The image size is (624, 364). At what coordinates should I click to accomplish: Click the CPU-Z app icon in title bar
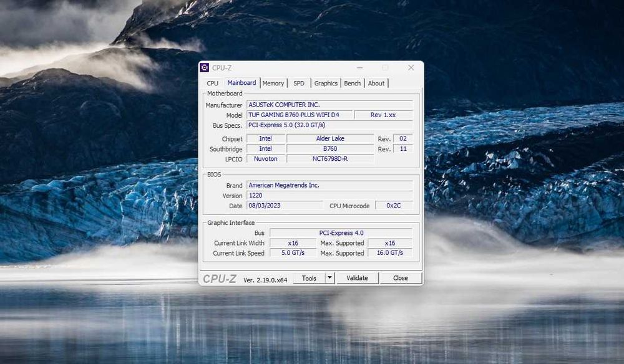(x=204, y=67)
